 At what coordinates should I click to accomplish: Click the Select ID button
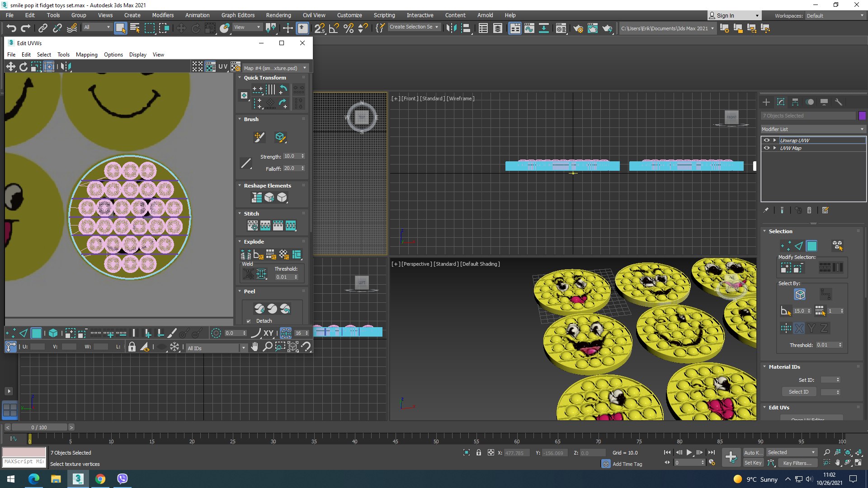point(798,392)
